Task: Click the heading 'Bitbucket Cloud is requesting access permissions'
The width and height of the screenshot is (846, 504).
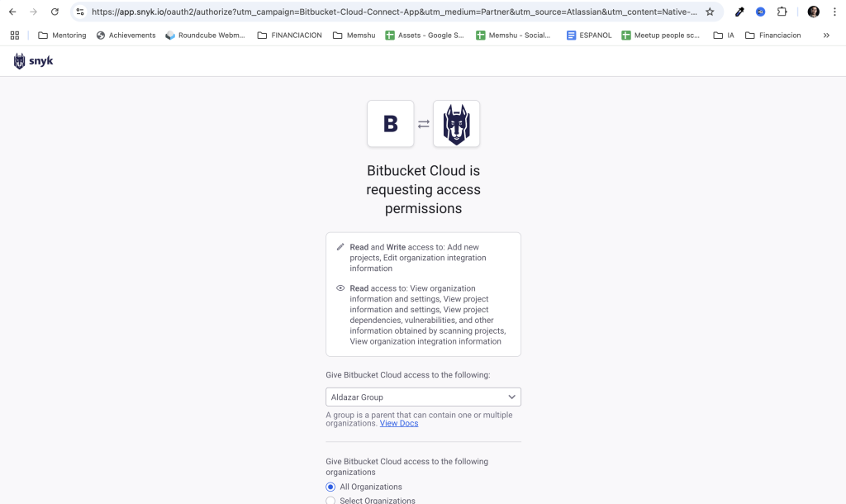Action: (x=424, y=189)
